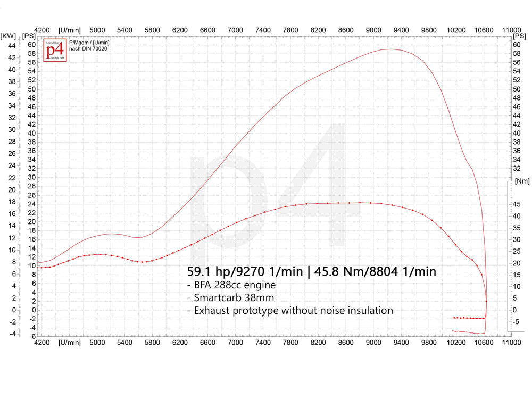Click the 'nach DIN 70020' standard text
The image size is (532, 399).
coord(87,48)
